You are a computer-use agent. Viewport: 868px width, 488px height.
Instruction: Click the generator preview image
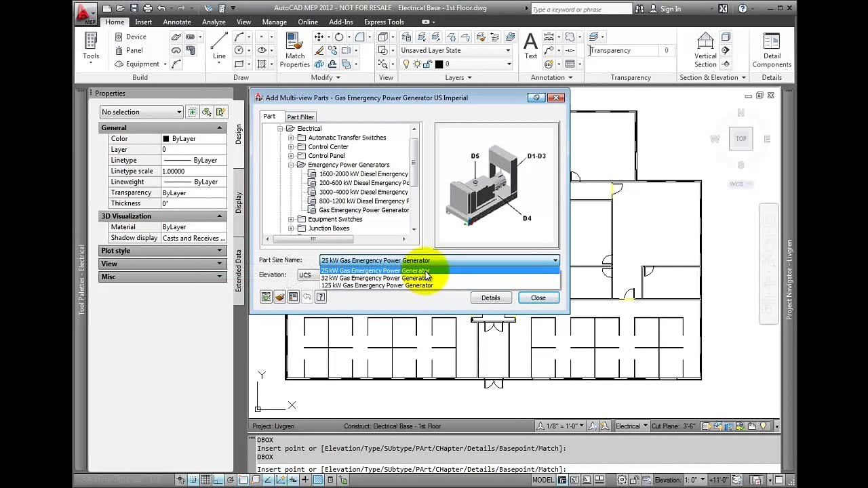pyautogui.click(x=496, y=185)
